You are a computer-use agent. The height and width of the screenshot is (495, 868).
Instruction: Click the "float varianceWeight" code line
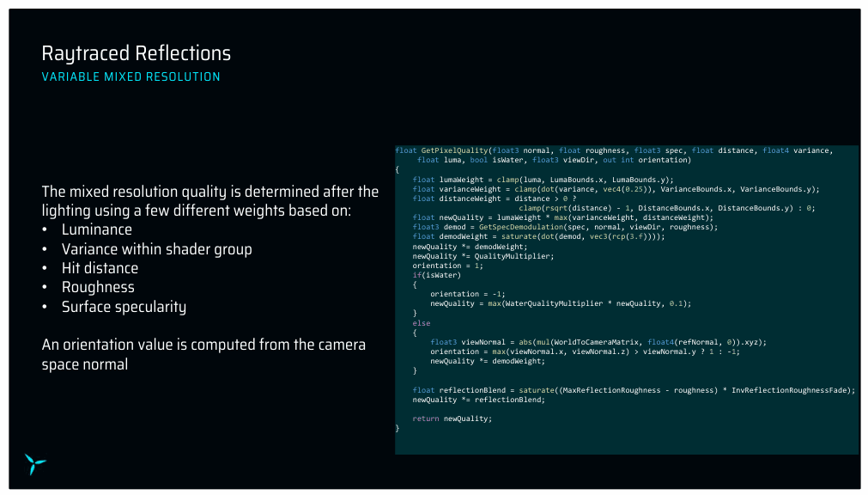click(616, 189)
